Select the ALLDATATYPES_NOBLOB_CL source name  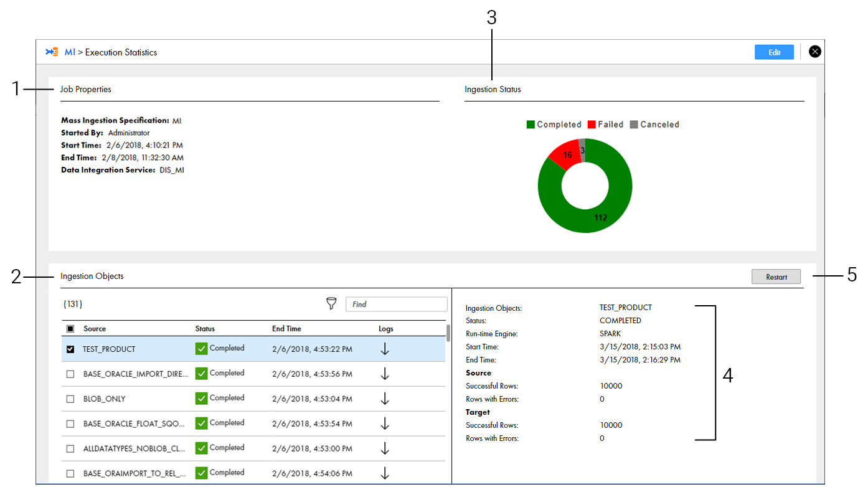(x=134, y=449)
